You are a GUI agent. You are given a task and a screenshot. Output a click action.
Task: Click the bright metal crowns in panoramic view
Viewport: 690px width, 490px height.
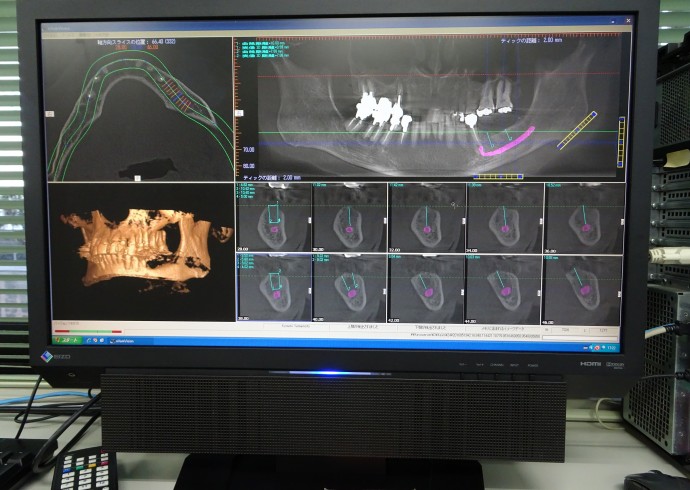pyautogui.click(x=380, y=106)
